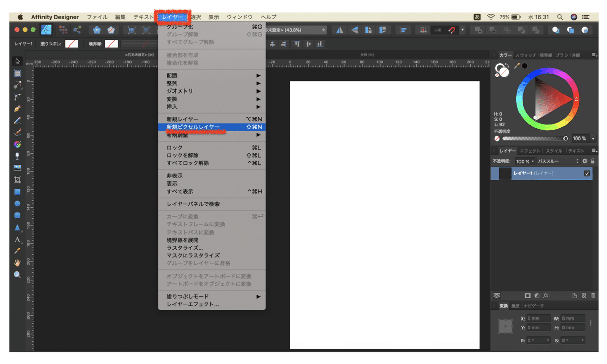
Task: Switch to the Pixel persona icon
Action: pyautogui.click(x=64, y=30)
